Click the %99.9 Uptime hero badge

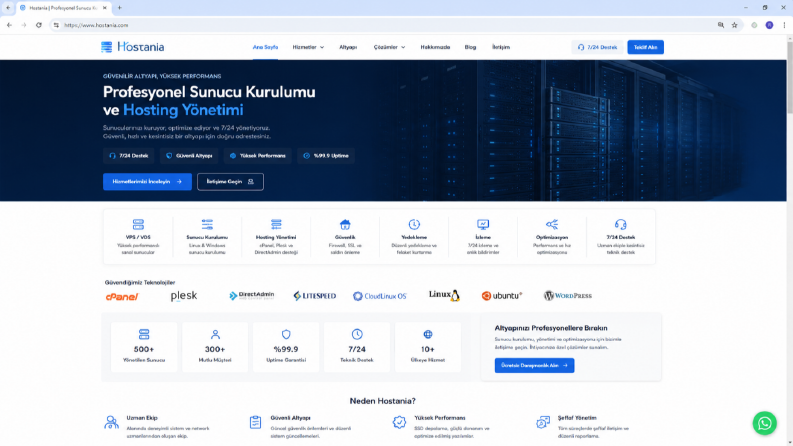click(x=326, y=156)
